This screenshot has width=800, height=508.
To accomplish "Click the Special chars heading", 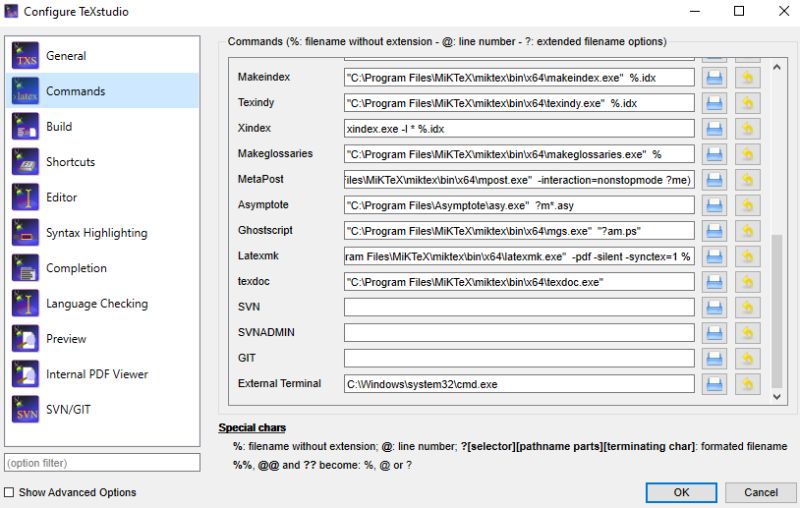I will tap(252, 427).
